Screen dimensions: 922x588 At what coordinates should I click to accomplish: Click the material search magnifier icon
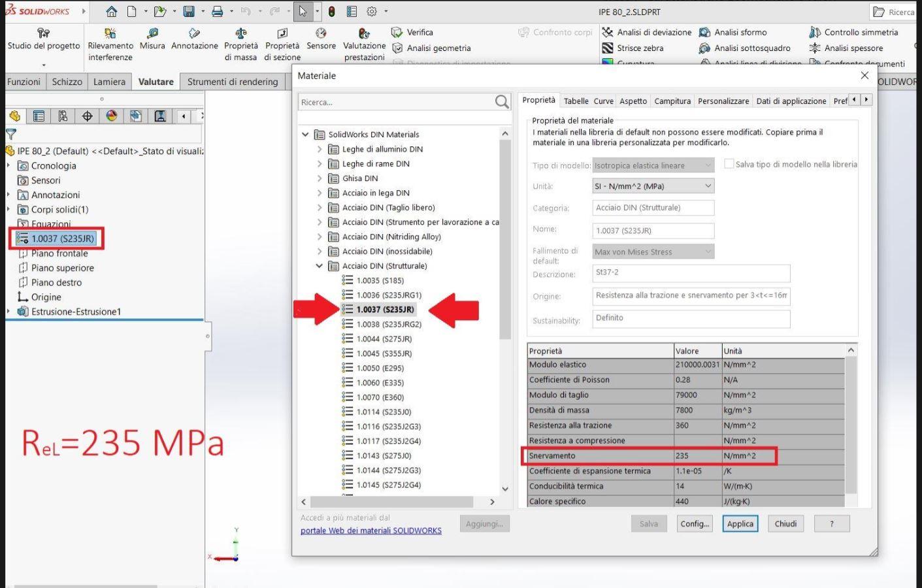point(501,102)
